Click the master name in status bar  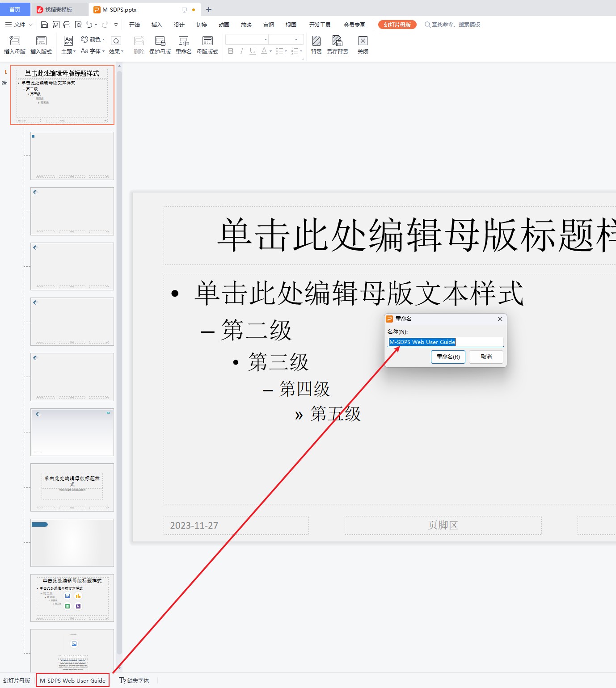click(x=72, y=680)
